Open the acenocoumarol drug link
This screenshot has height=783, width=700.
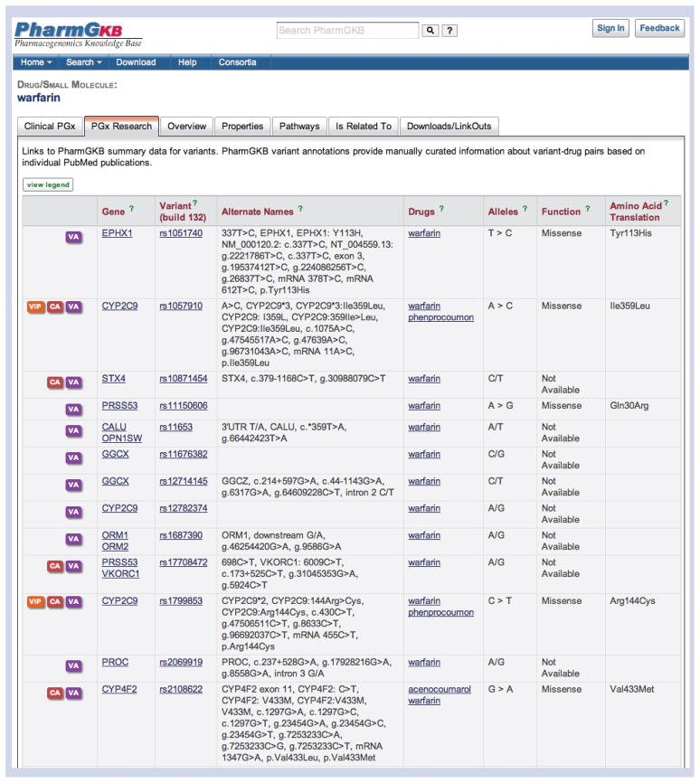(440, 689)
